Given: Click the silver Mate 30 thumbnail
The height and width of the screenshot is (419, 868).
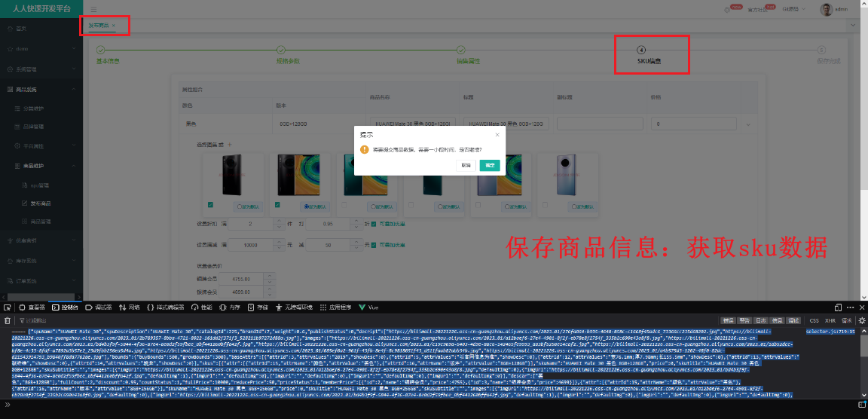Looking at the screenshot, I should pos(567,175).
